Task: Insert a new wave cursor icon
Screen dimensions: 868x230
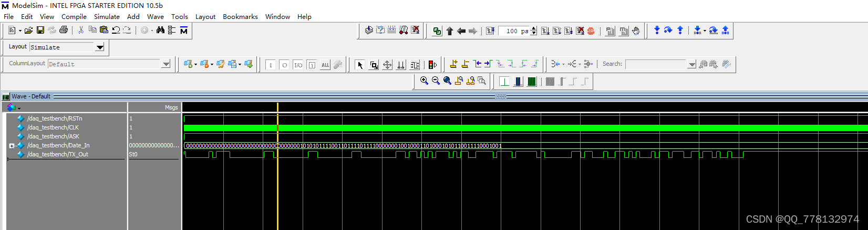Action: [x=454, y=64]
